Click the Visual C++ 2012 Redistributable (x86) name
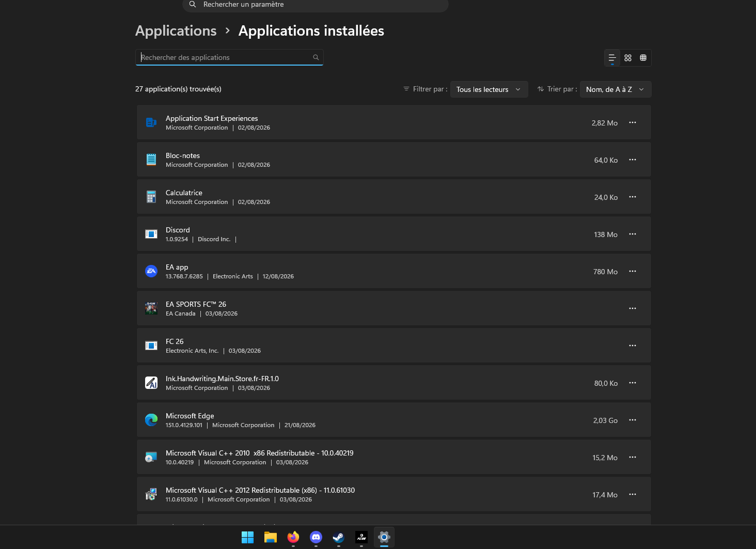 [260, 490]
